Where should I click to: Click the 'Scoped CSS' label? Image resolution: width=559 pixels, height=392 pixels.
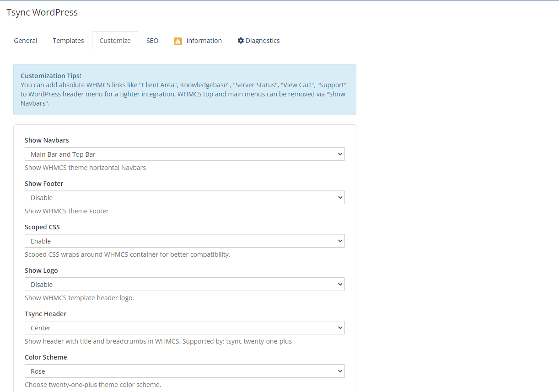[x=42, y=227]
